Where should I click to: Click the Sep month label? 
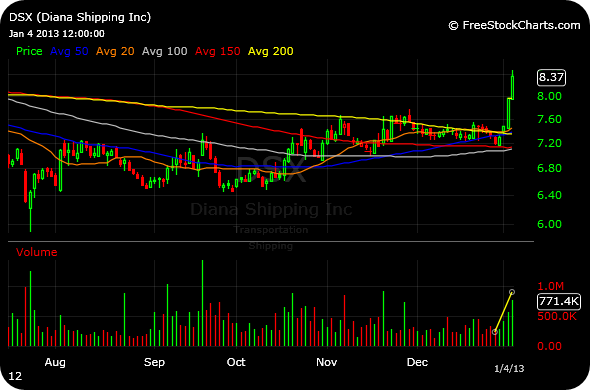pos(154,362)
